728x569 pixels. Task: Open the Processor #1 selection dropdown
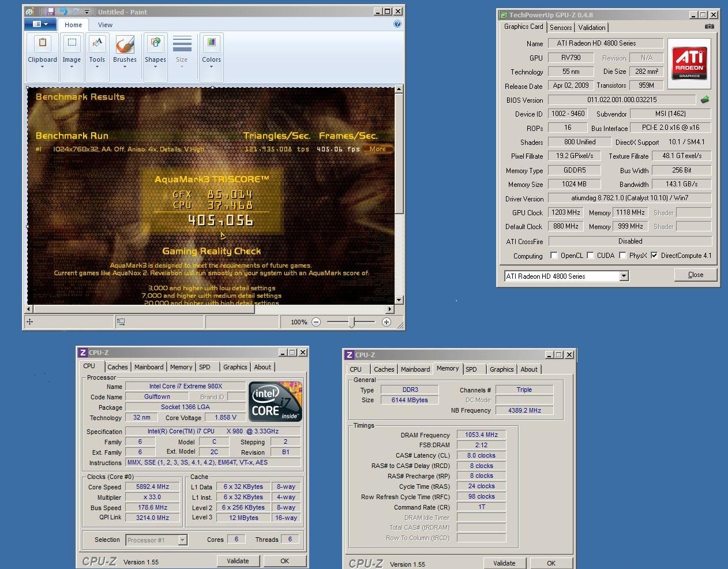pos(182,540)
